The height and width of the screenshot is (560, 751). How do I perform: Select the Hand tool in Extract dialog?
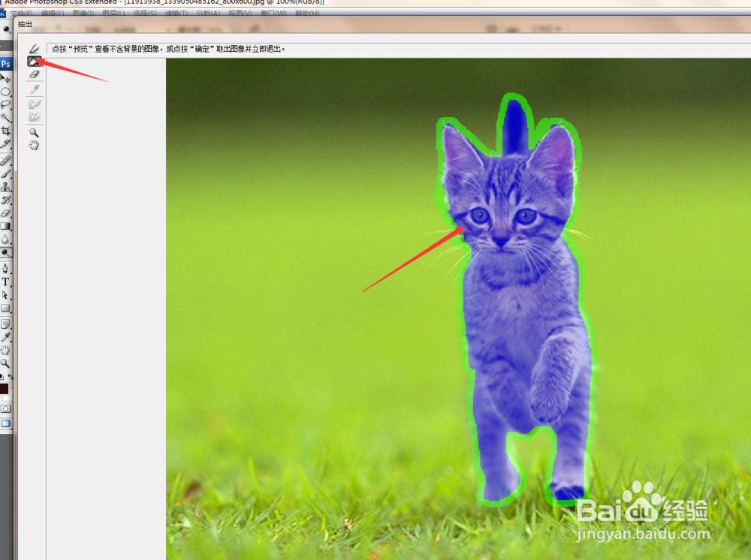[34, 145]
